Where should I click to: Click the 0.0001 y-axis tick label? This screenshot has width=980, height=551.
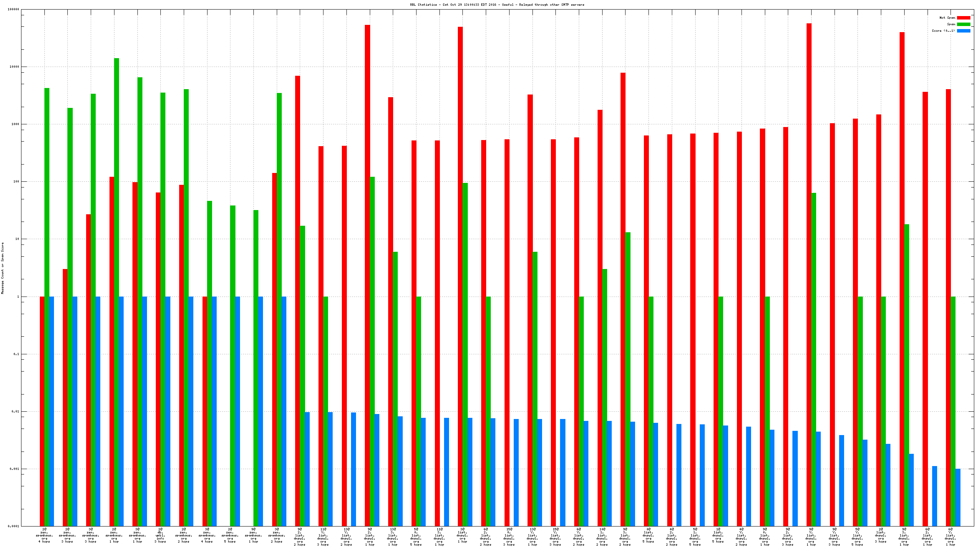(x=13, y=526)
